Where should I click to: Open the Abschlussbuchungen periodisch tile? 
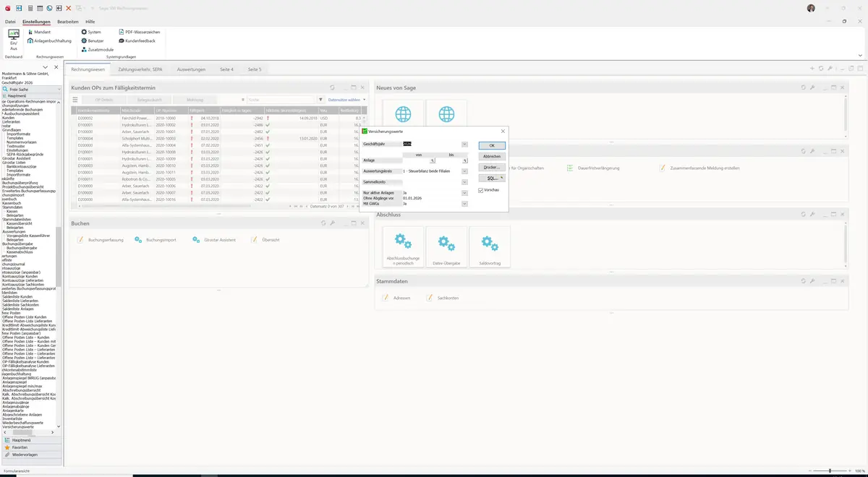tap(403, 246)
